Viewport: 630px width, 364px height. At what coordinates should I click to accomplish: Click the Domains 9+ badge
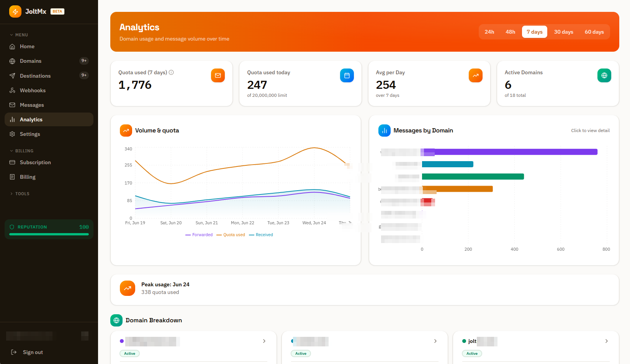84,61
